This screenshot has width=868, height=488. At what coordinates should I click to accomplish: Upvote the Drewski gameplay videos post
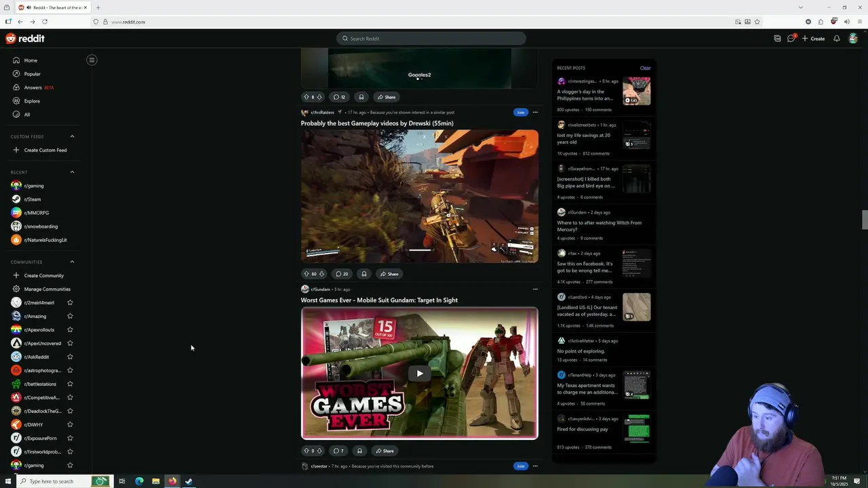tap(306, 274)
